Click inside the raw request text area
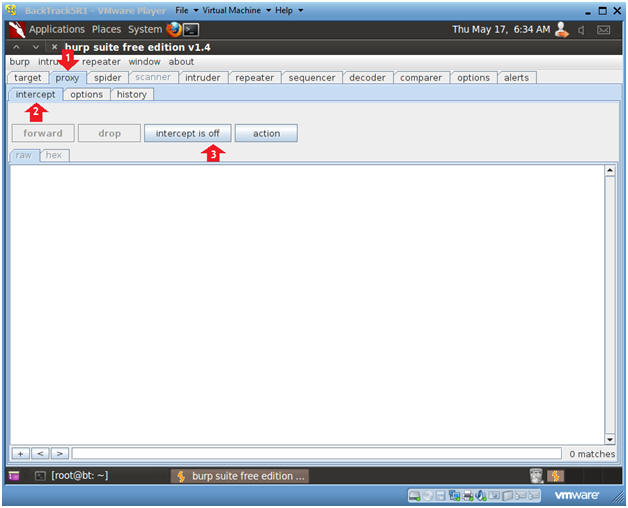The height and width of the screenshot is (508, 628). [307, 304]
